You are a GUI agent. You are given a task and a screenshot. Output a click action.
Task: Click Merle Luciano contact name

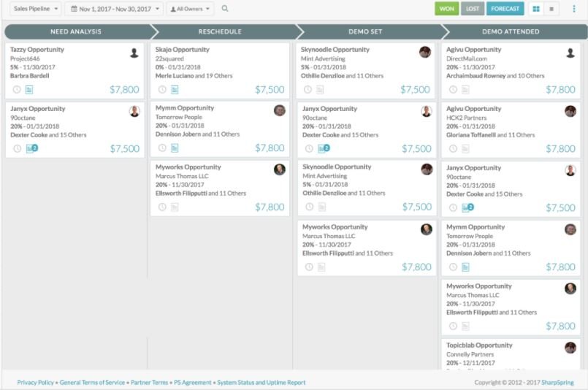[x=175, y=76]
